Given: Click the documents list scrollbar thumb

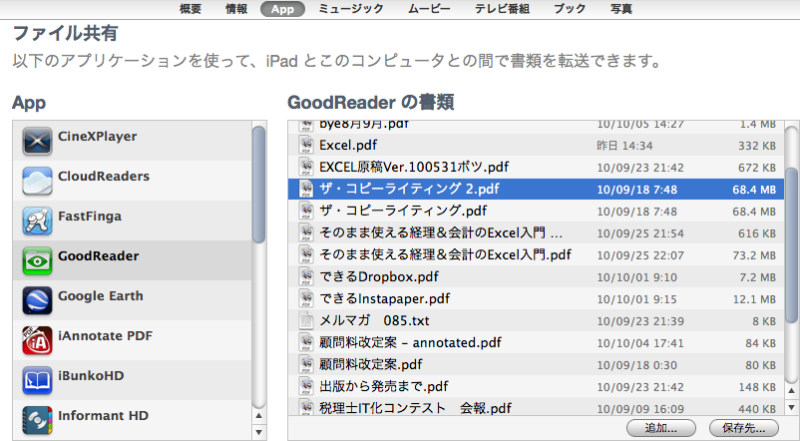Looking at the screenshot, I should click(792, 246).
